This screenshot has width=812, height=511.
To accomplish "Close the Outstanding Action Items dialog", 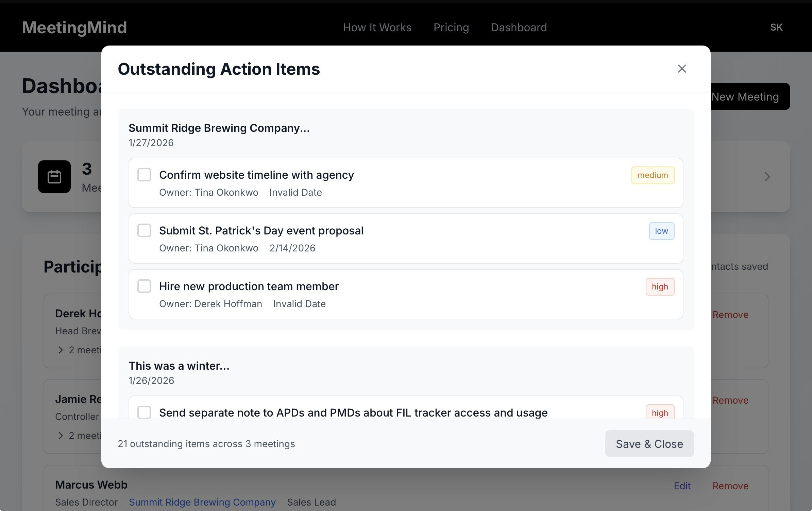I will click(x=682, y=69).
